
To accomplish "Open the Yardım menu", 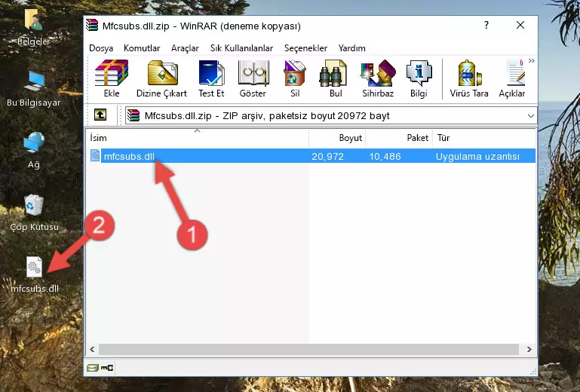I will click(x=351, y=48).
